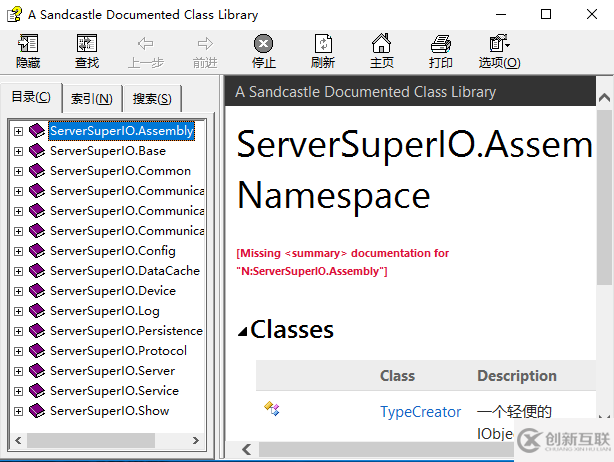Open the 选项(O) options toolbar icon
This screenshot has width=614, height=462.
click(x=499, y=43)
